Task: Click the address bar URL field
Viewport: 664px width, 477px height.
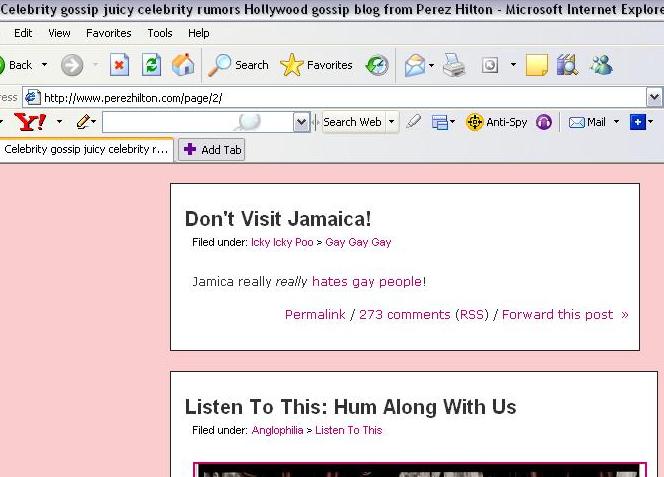Action: pos(335,98)
